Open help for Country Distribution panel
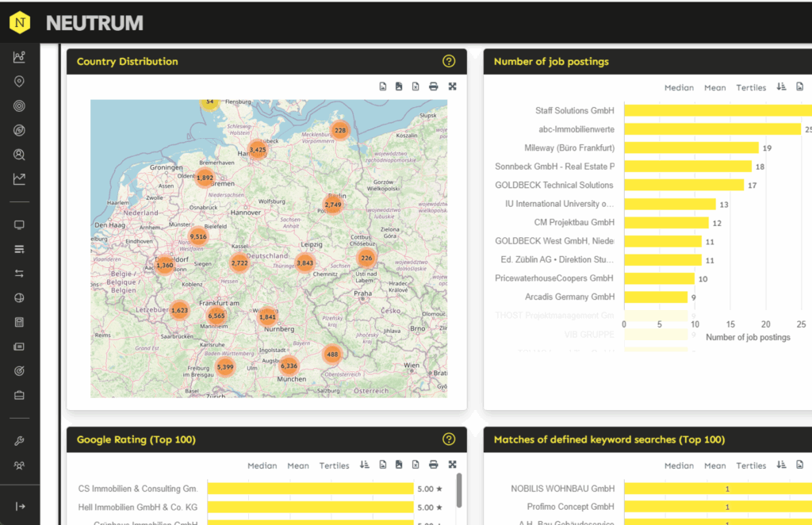The width and height of the screenshot is (812, 525). (449, 61)
